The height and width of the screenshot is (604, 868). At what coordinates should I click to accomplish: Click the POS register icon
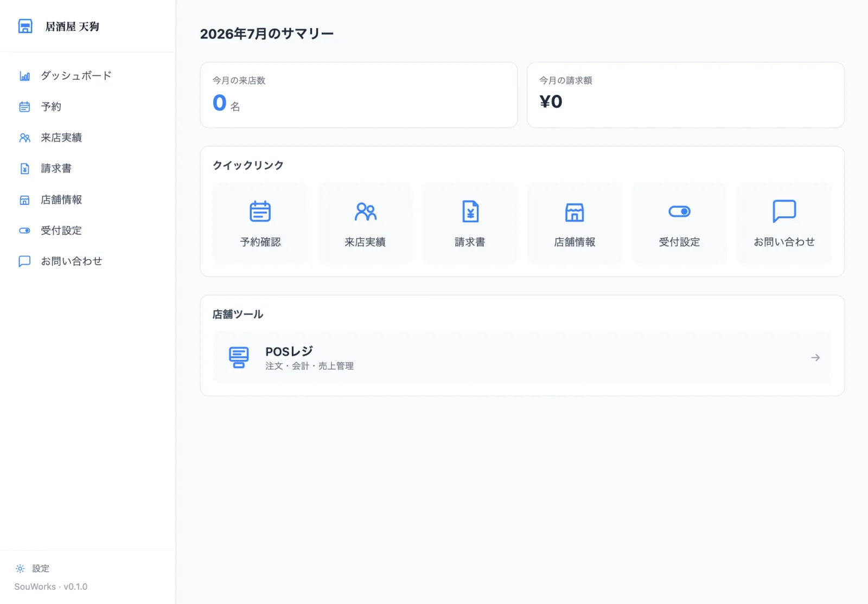pyautogui.click(x=239, y=357)
